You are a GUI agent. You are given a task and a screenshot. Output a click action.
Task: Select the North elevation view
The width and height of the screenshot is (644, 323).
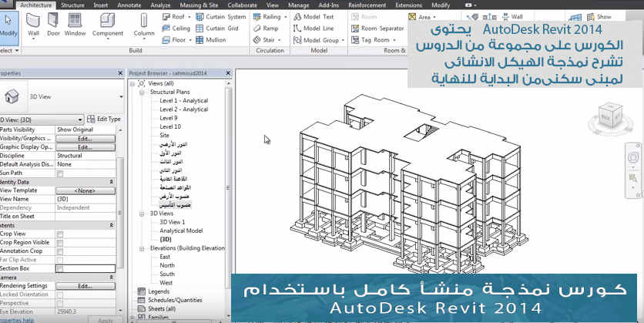[167, 265]
